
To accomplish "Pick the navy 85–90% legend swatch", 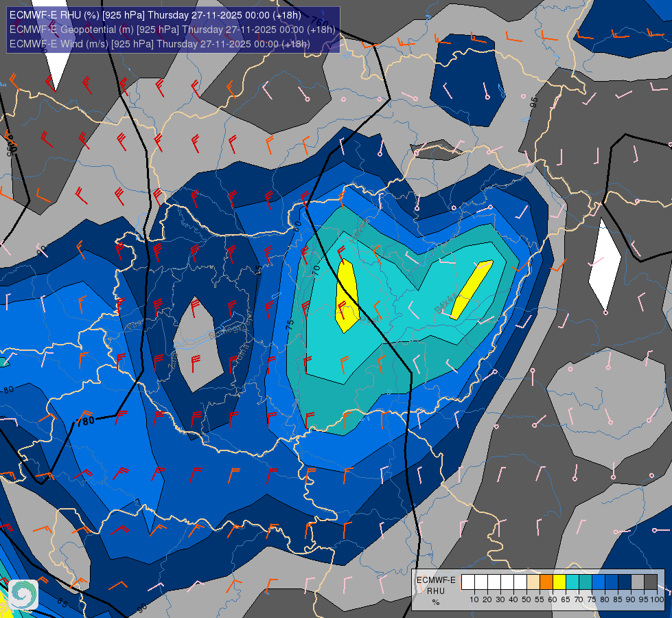I will click(625, 582).
